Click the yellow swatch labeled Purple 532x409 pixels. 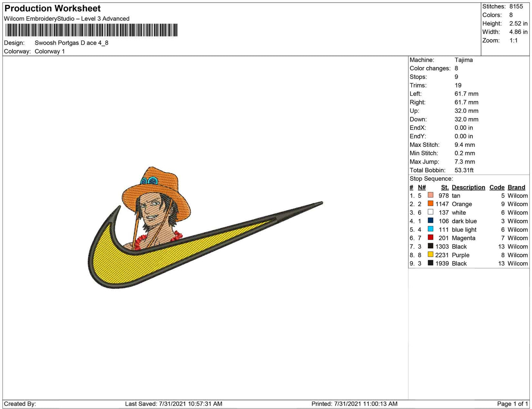(430, 254)
